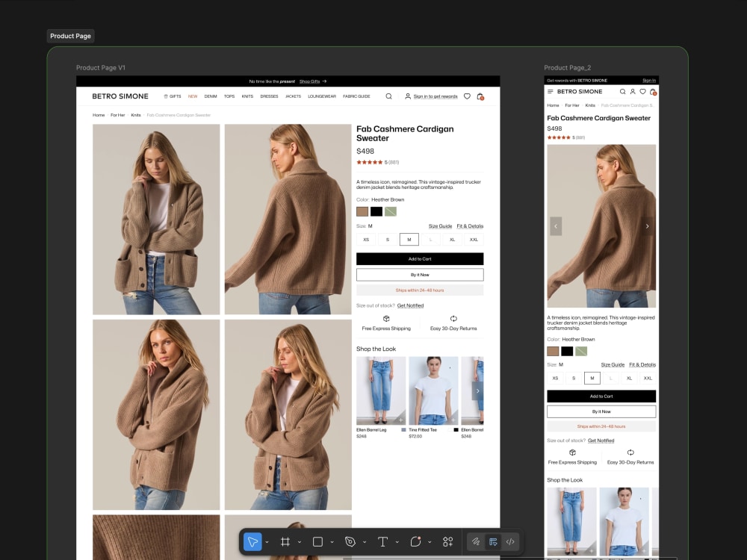The width and height of the screenshot is (747, 560).
Task: Click the shopping bag icon in V1 header
Action: tap(480, 96)
